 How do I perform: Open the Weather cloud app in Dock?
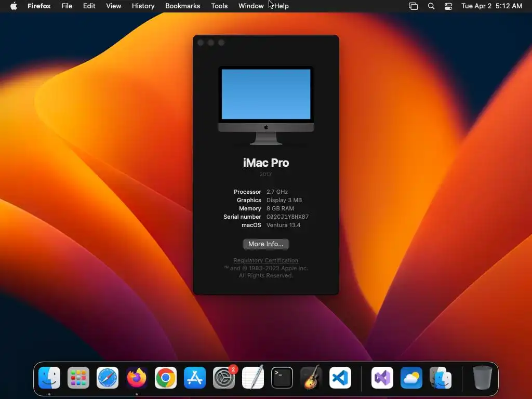pos(411,378)
